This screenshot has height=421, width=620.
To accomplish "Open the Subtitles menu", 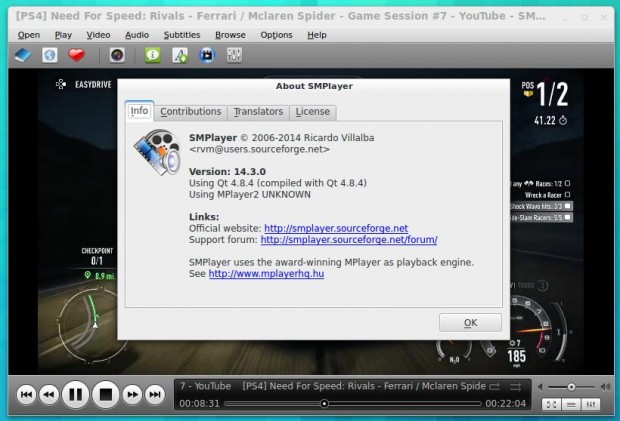I will [182, 35].
